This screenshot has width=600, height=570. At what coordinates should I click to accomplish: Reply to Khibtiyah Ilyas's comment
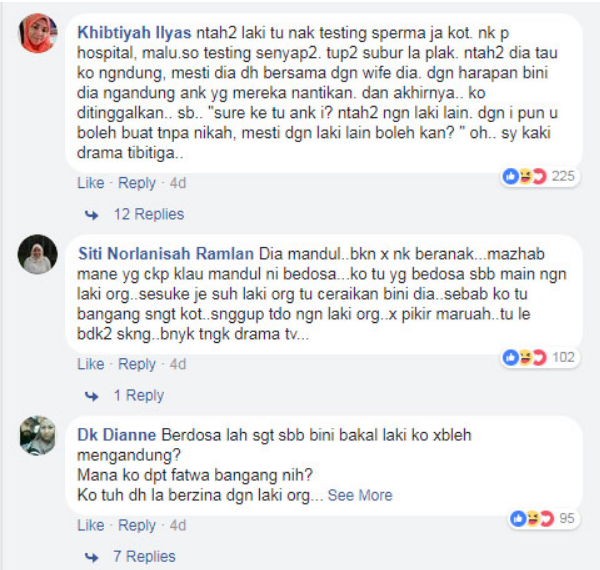coord(137,183)
